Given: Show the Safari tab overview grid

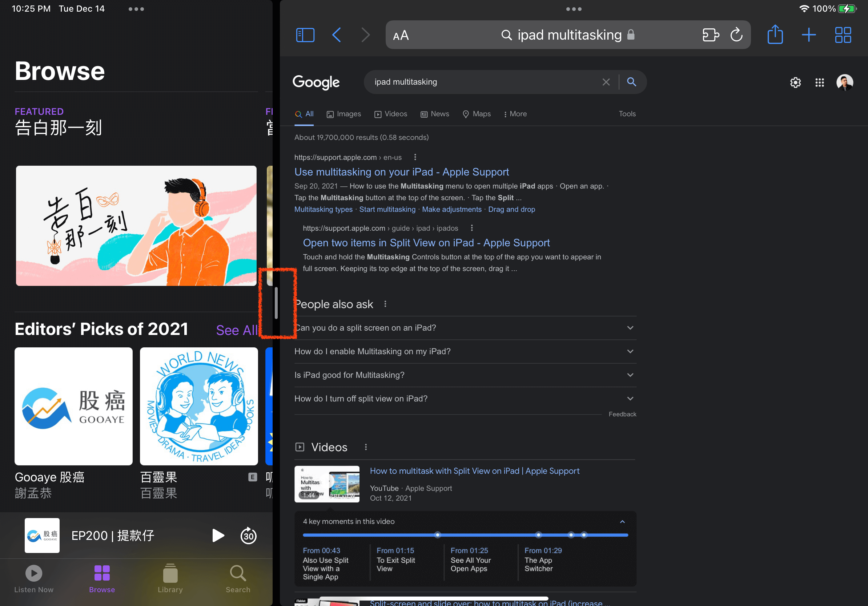Looking at the screenshot, I should 843,35.
